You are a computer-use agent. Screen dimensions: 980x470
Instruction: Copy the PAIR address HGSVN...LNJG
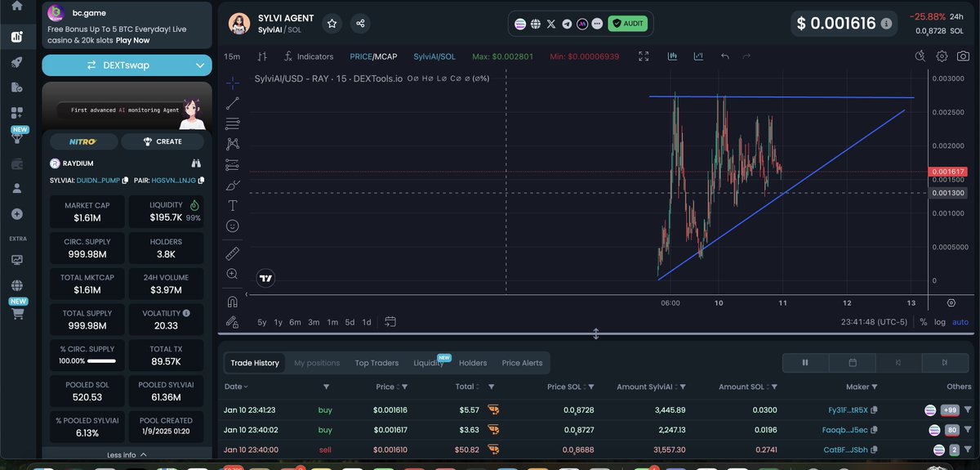201,180
